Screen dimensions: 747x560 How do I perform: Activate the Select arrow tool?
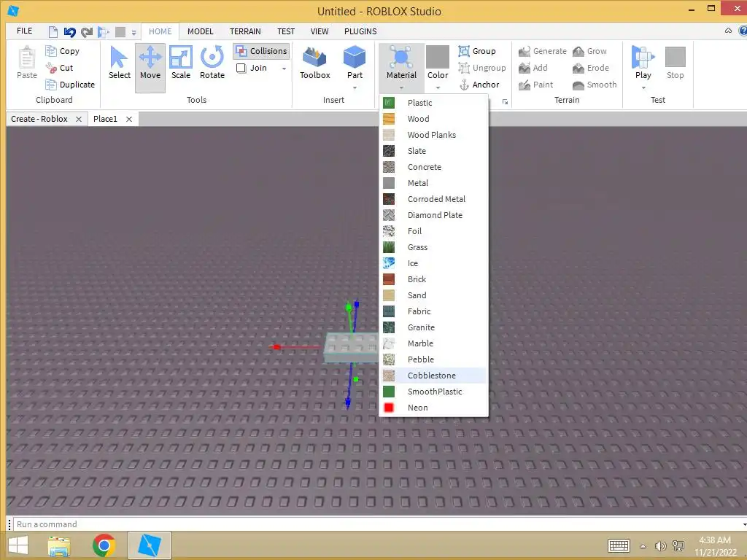point(119,63)
